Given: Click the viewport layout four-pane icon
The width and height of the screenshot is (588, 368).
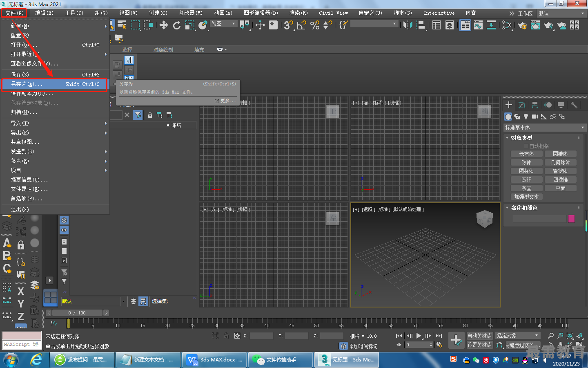Looking at the screenshot, I should [51, 297].
